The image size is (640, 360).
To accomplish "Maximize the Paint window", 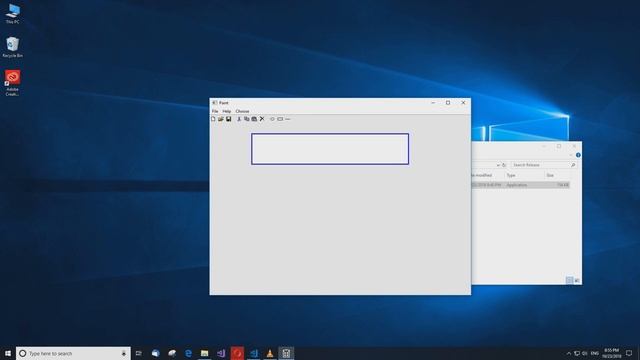I will [448, 103].
